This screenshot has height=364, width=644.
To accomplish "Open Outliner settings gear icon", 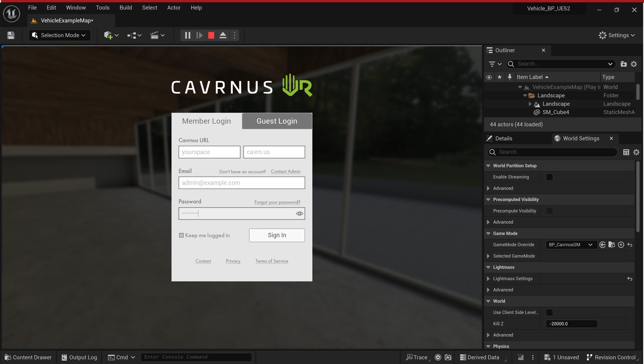I will [x=634, y=64].
